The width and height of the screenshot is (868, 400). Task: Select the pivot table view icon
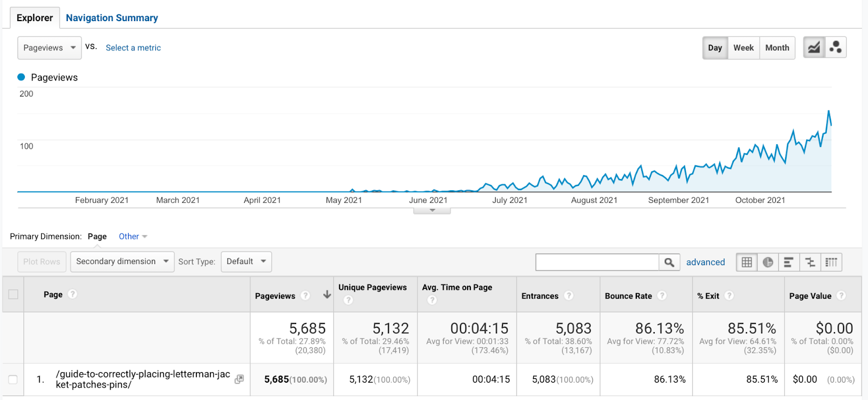click(x=831, y=262)
